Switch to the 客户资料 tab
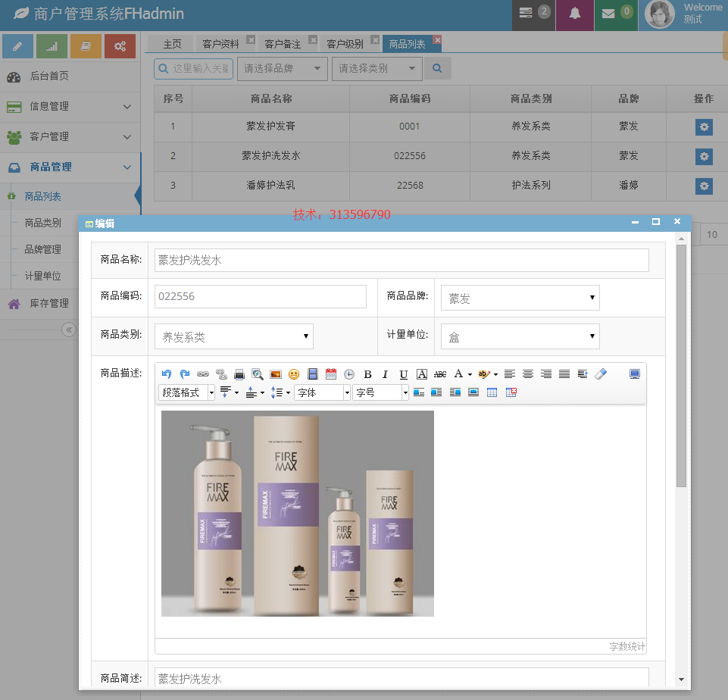 [220, 44]
